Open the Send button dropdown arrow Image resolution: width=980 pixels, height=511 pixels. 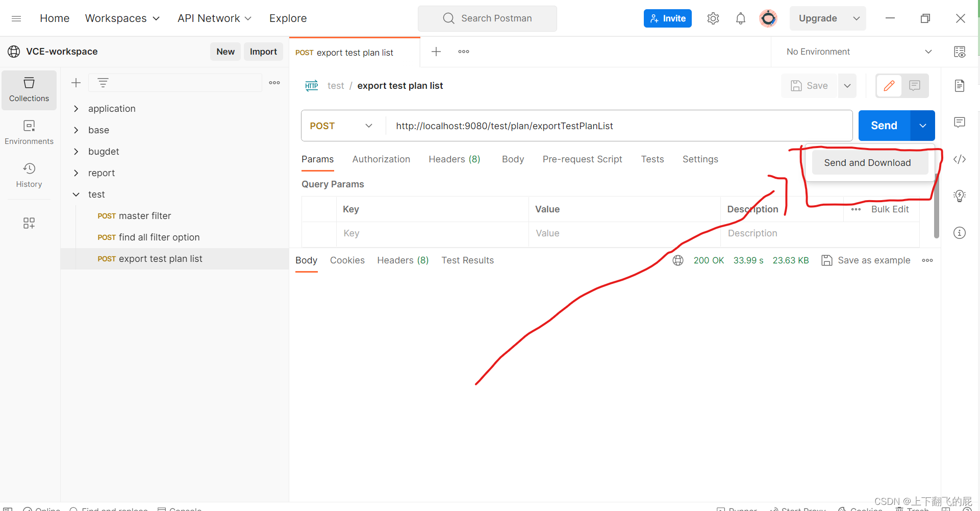(923, 126)
